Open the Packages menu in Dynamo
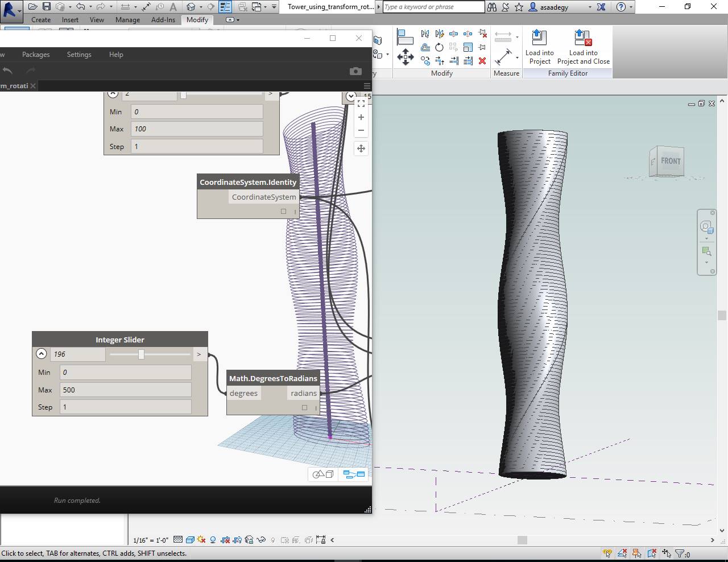Screen dimensions: 728x562 click(36, 54)
